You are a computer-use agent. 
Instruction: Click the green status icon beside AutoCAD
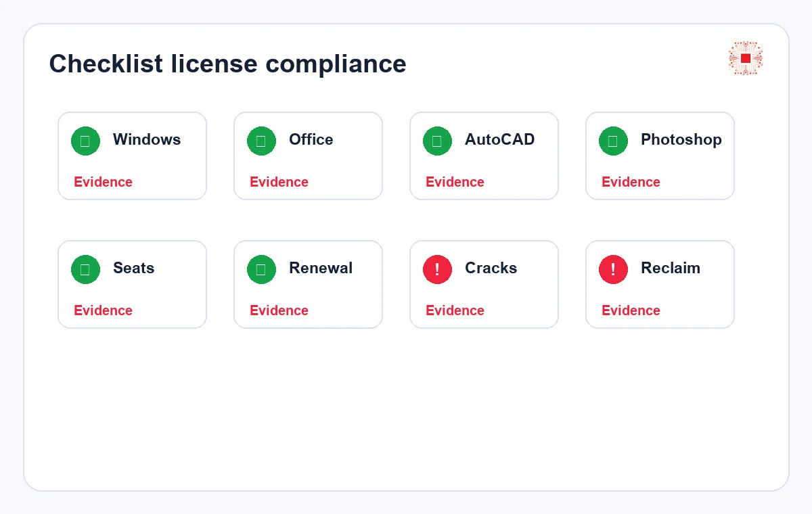click(437, 141)
